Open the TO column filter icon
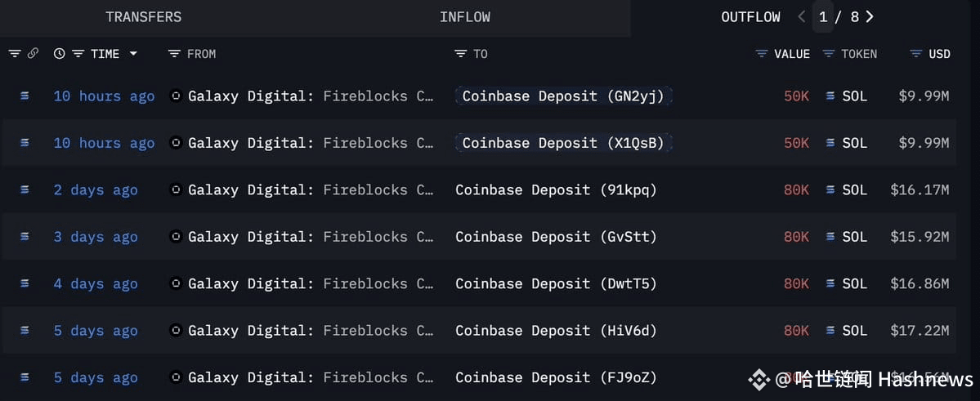 461,54
